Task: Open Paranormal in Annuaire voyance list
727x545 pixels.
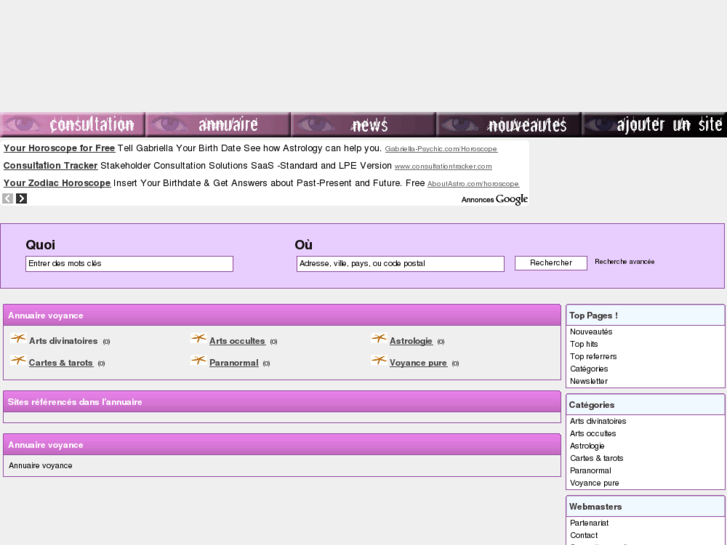Action: [234, 363]
